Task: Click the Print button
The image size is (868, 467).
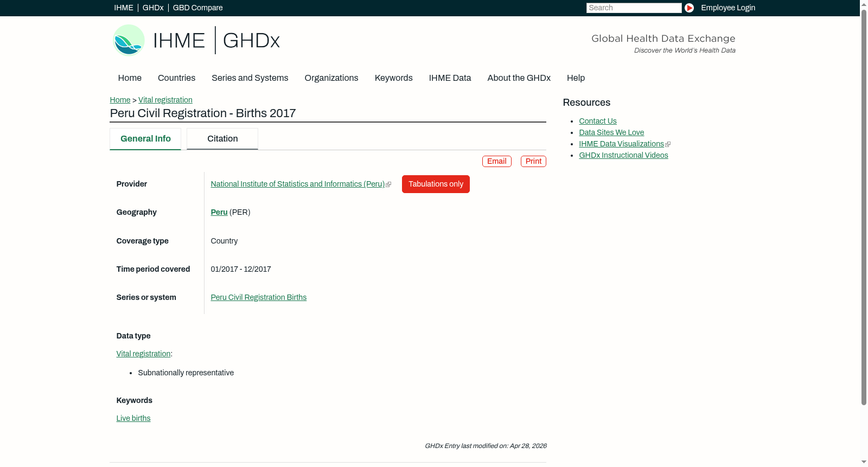Action: coord(533,161)
